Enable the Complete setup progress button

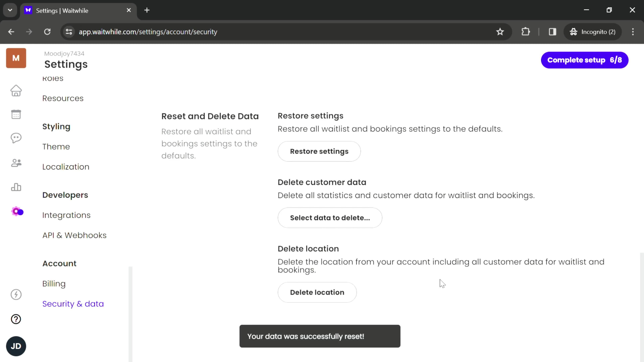click(x=585, y=60)
